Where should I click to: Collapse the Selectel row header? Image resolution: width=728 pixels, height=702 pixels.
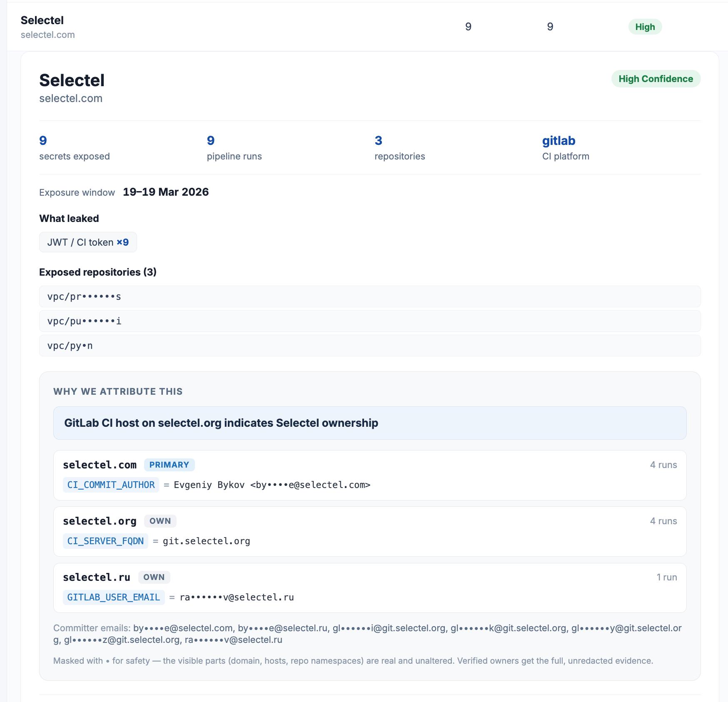(x=363, y=27)
